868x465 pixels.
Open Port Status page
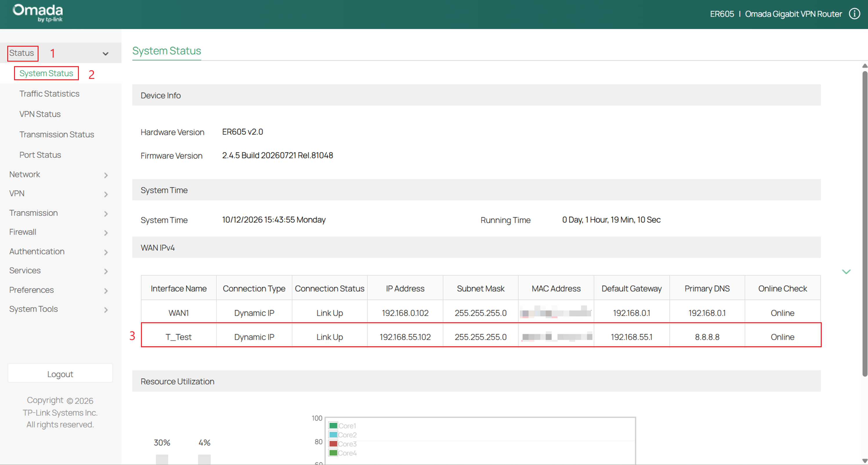[40, 155]
